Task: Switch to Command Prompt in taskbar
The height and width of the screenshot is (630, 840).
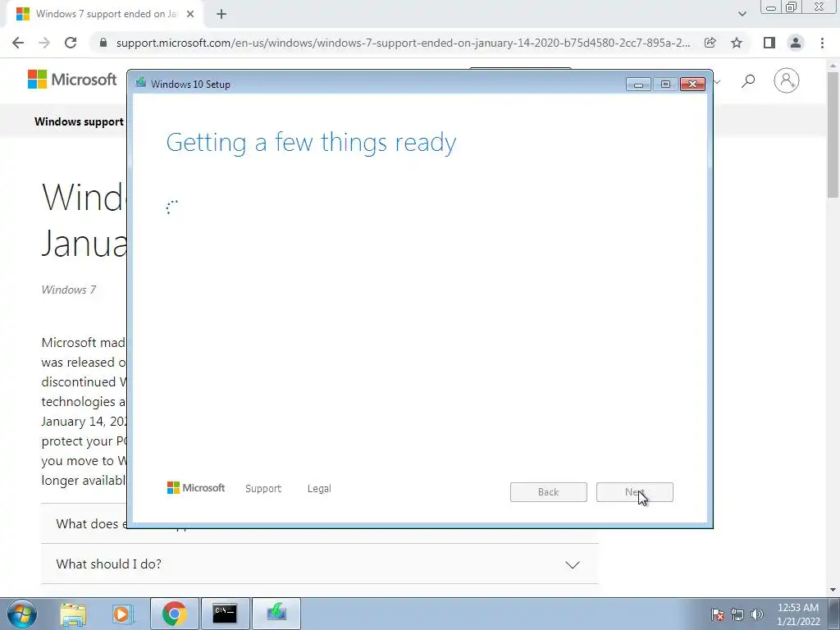Action: click(x=225, y=614)
